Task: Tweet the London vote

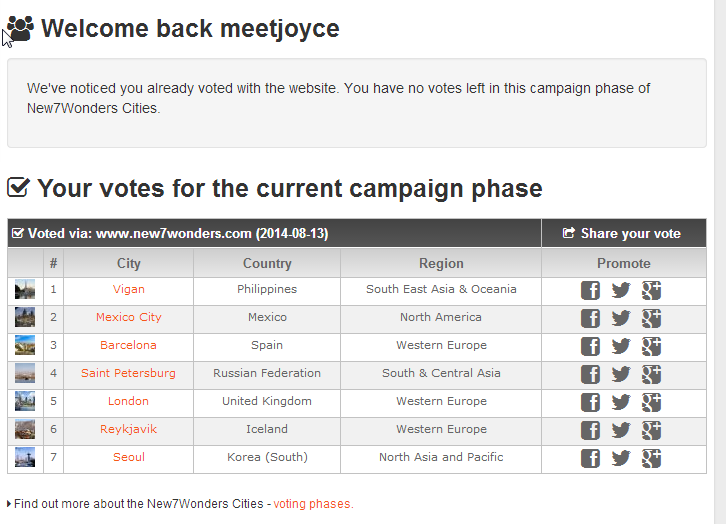Action: [621, 402]
